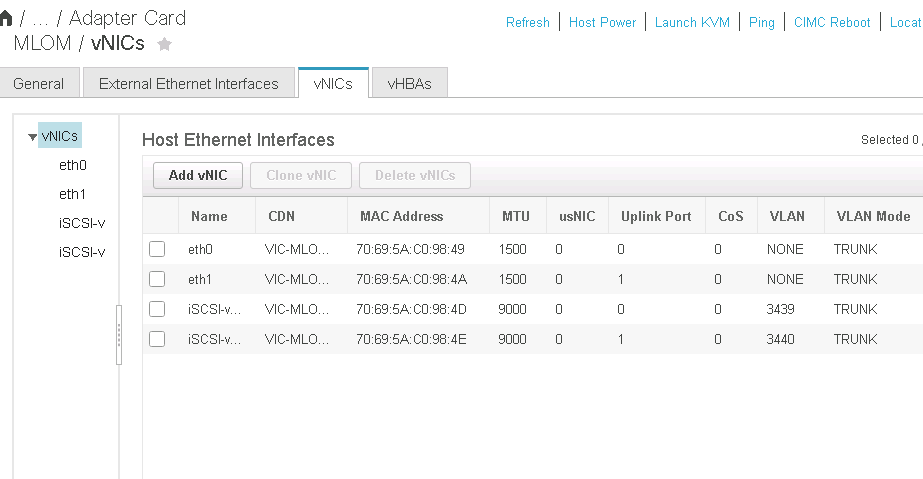Tick the checkbox for VLAN 3439 row
Viewport: 923px width, 479px height.
157,310
